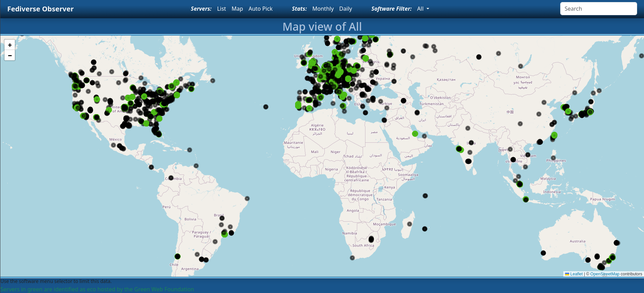View Daily stats
The width and height of the screenshot is (644, 293).
345,9
